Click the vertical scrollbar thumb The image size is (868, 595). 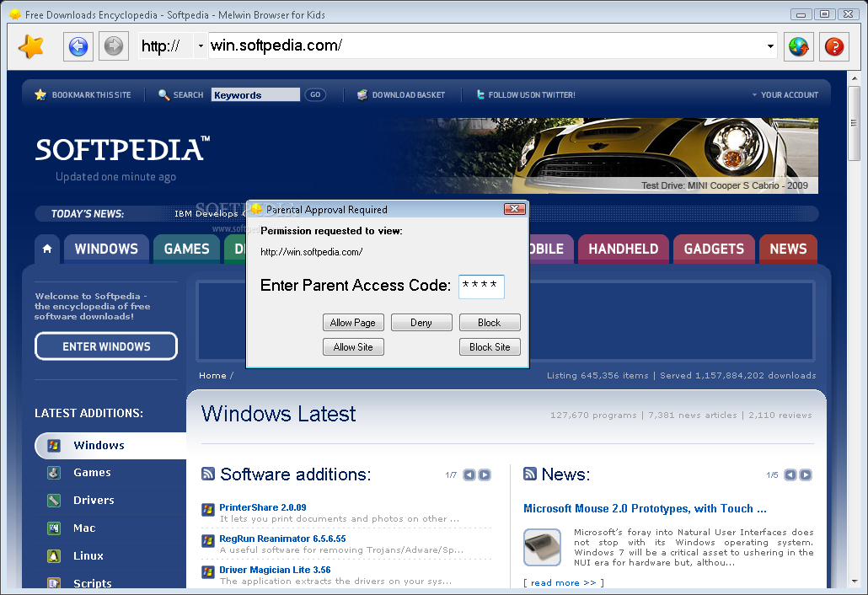855,123
